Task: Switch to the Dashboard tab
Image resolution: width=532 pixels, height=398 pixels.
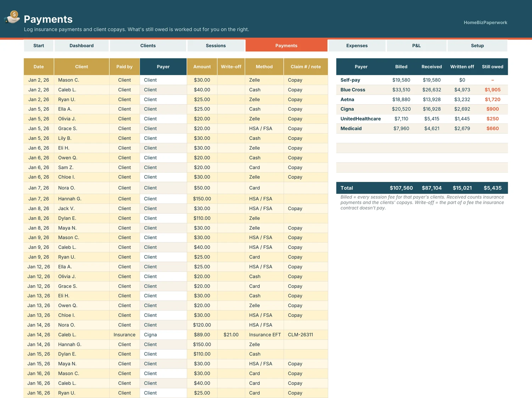Action: pos(82,46)
